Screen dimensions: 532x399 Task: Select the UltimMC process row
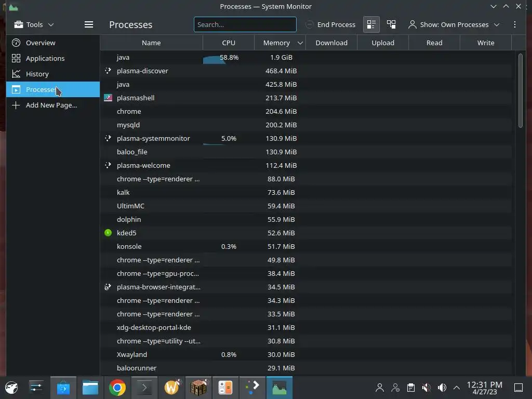click(x=306, y=206)
